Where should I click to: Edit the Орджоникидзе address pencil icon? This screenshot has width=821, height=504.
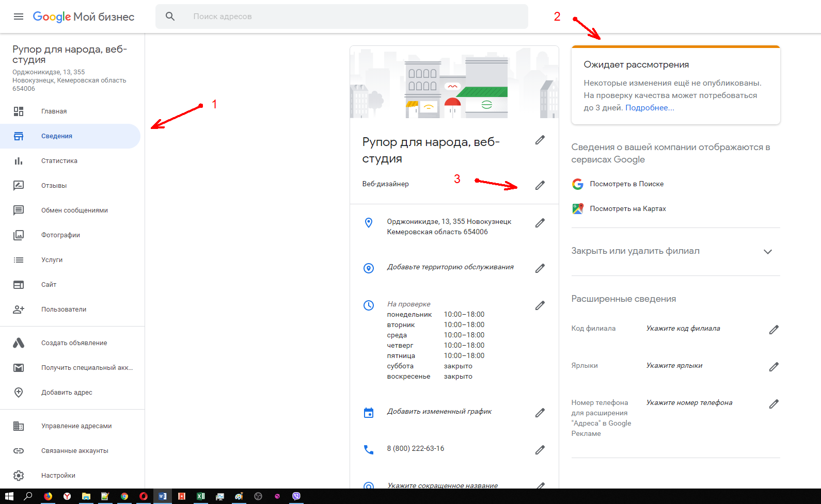pyautogui.click(x=540, y=223)
